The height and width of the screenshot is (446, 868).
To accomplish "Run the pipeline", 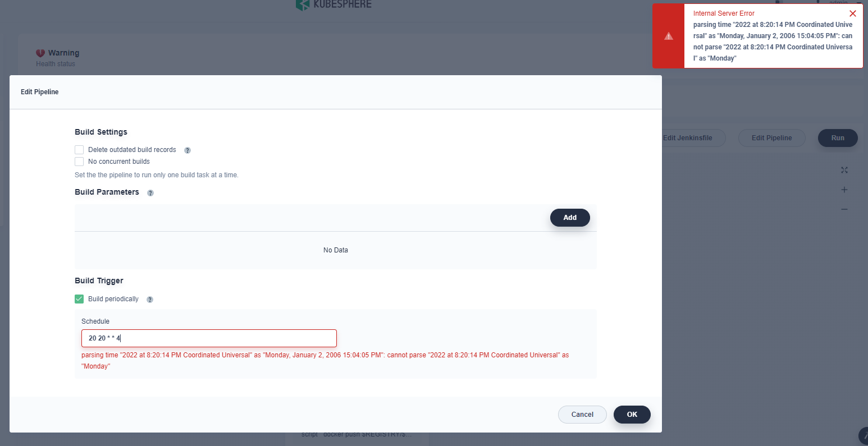I will click(838, 137).
